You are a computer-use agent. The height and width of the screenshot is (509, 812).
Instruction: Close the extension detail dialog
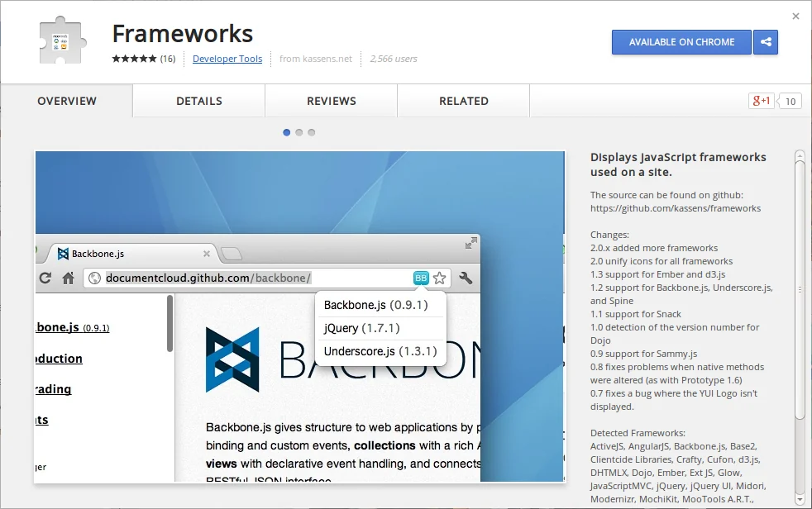tap(796, 16)
